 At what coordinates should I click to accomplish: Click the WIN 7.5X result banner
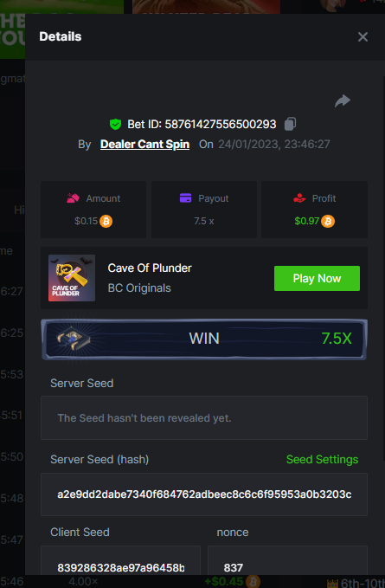pos(203,339)
